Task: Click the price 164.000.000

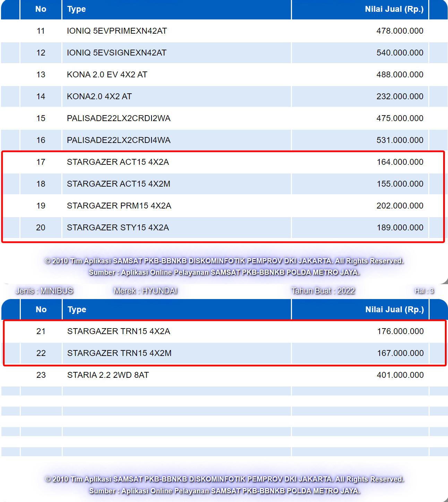Action: [x=400, y=162]
